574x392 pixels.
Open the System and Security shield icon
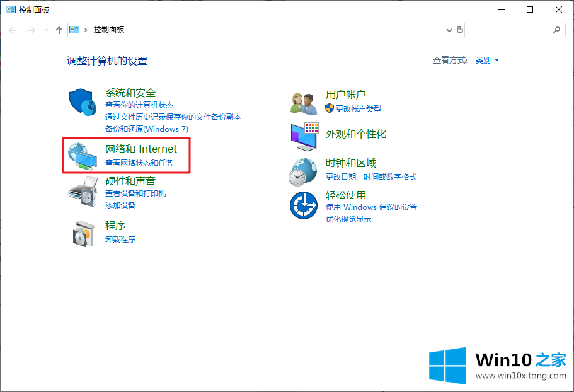coord(83,102)
